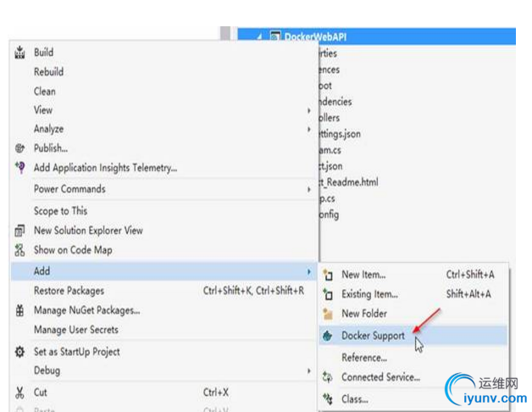Click the NuGet packages gift icon
532x412 pixels.
coord(19,310)
